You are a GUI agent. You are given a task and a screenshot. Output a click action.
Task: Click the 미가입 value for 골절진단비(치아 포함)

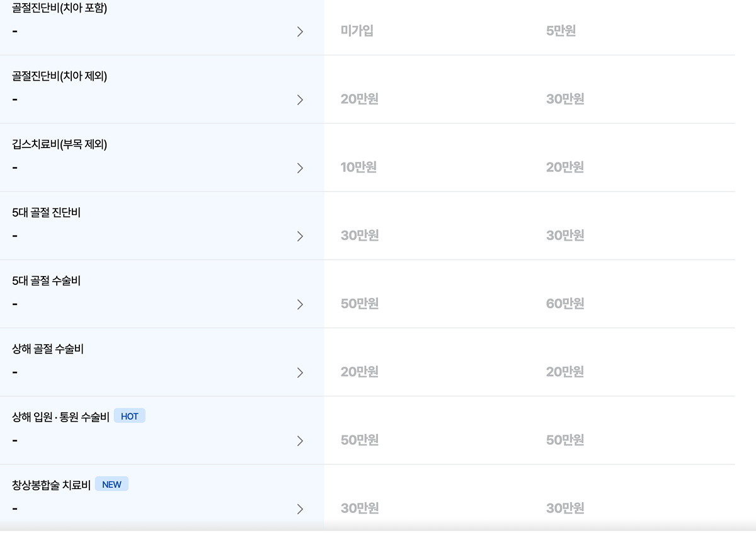click(357, 31)
